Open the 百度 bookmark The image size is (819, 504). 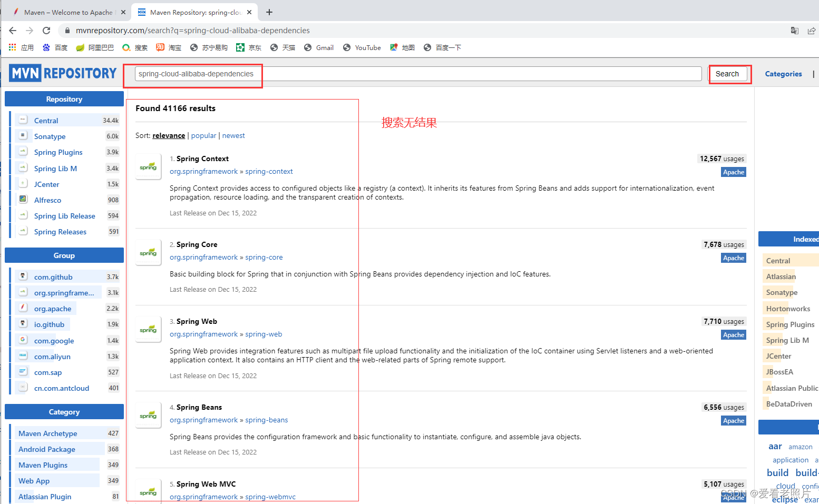click(55, 47)
